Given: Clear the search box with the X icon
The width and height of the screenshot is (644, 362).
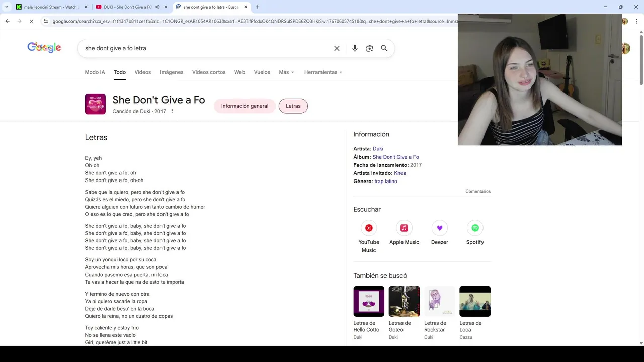Looking at the screenshot, I should [337, 48].
